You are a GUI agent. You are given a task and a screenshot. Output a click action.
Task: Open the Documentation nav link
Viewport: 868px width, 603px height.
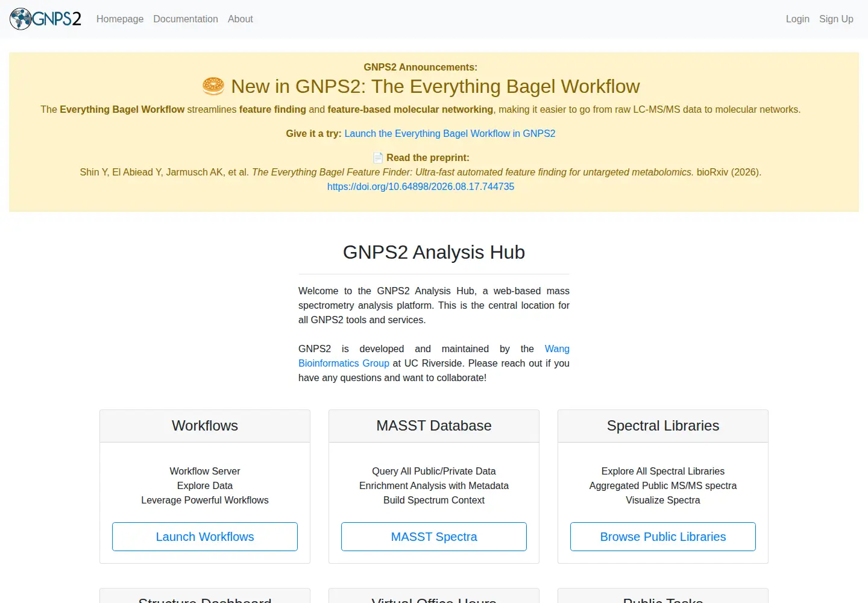coord(186,19)
